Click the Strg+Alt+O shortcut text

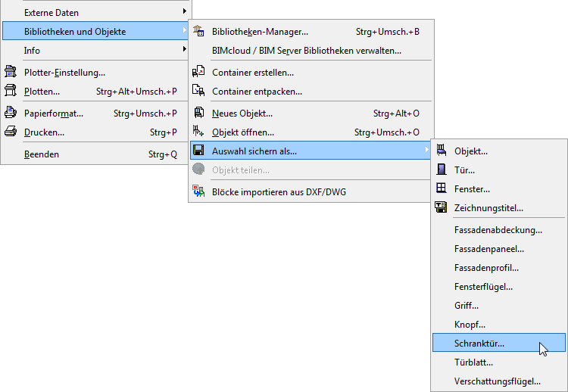coord(396,114)
